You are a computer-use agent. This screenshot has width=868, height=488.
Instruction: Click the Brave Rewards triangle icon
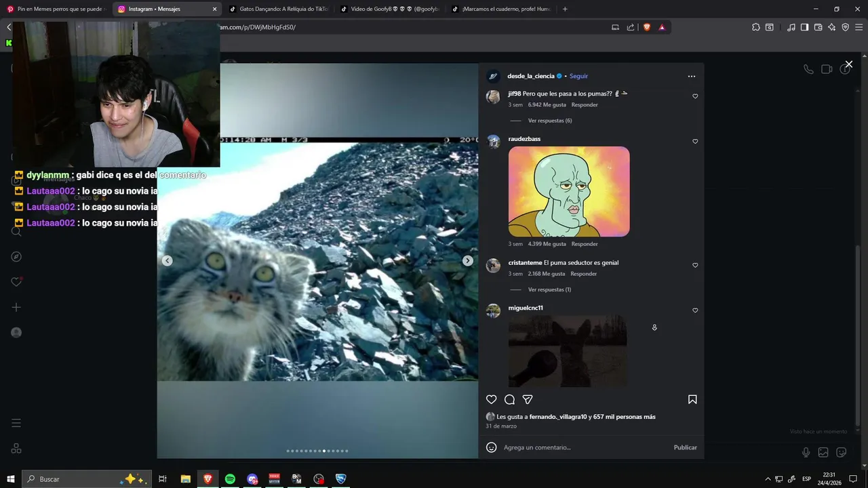coord(662,27)
